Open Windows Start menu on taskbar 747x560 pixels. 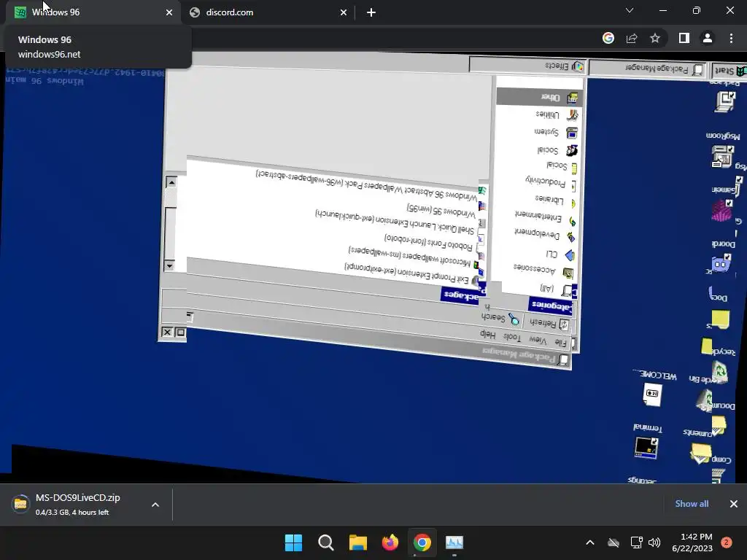[293, 542]
